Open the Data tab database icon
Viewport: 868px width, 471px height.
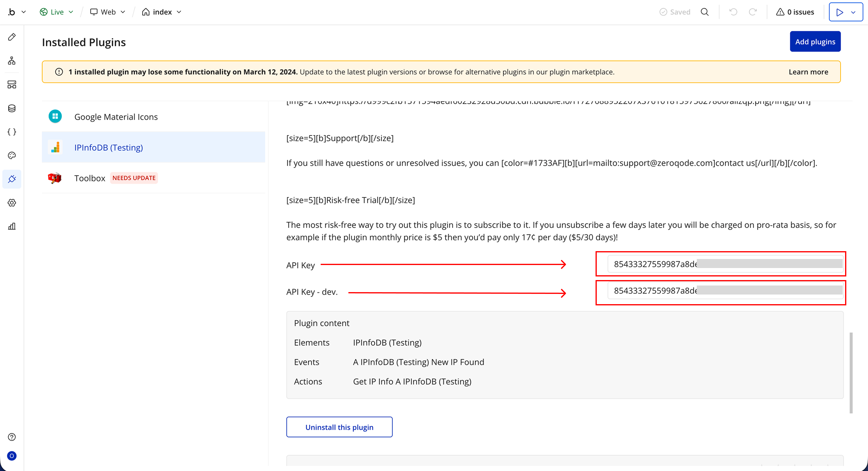(12, 108)
